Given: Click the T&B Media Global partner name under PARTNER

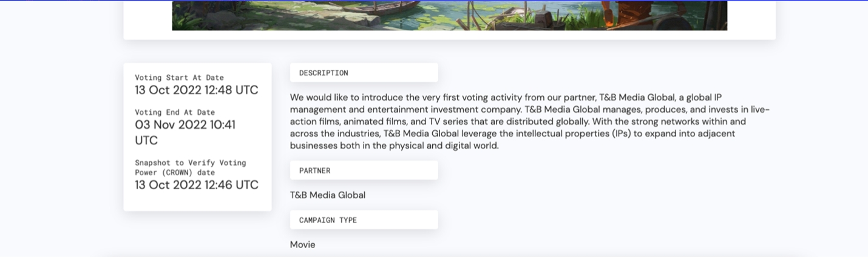Looking at the screenshot, I should [x=327, y=195].
